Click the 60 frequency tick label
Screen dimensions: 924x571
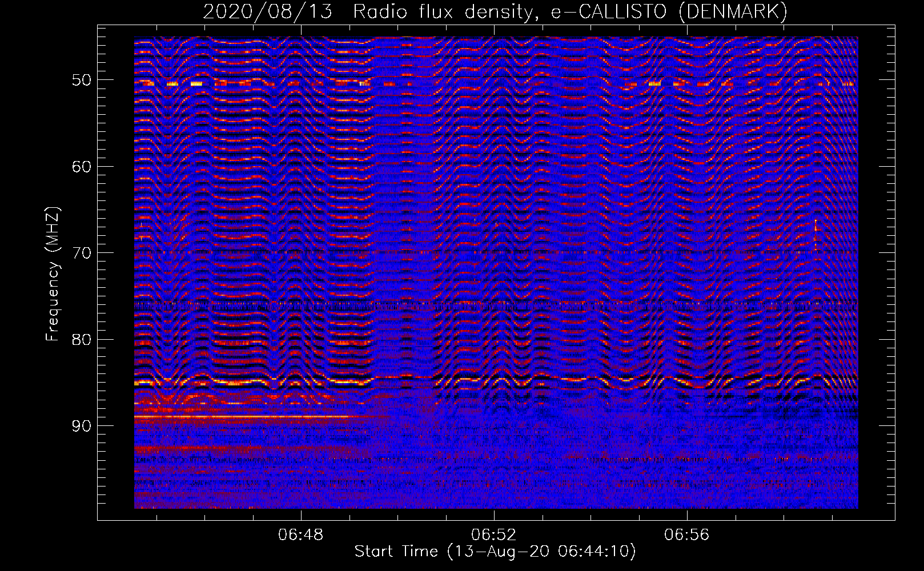(82, 167)
